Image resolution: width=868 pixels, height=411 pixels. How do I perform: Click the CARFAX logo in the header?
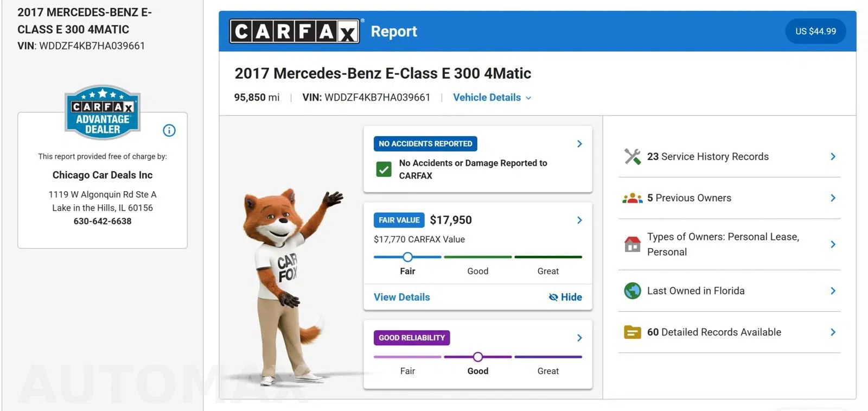point(295,31)
